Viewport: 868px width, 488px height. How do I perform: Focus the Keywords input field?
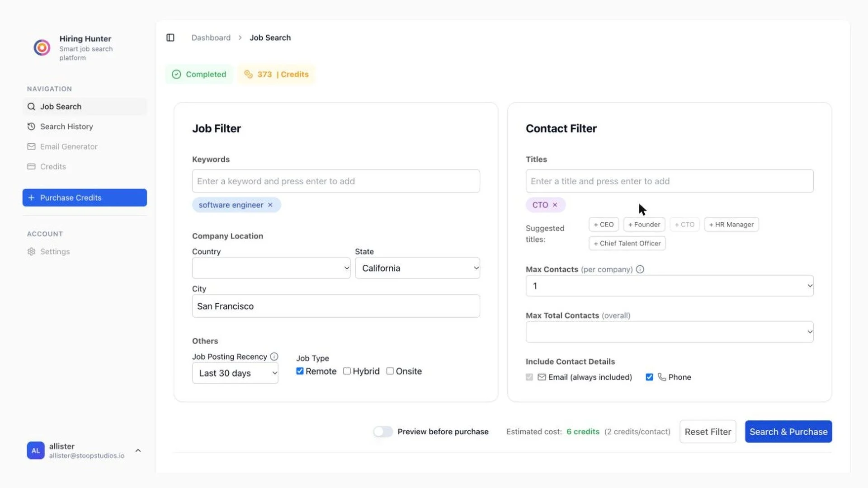click(x=336, y=181)
